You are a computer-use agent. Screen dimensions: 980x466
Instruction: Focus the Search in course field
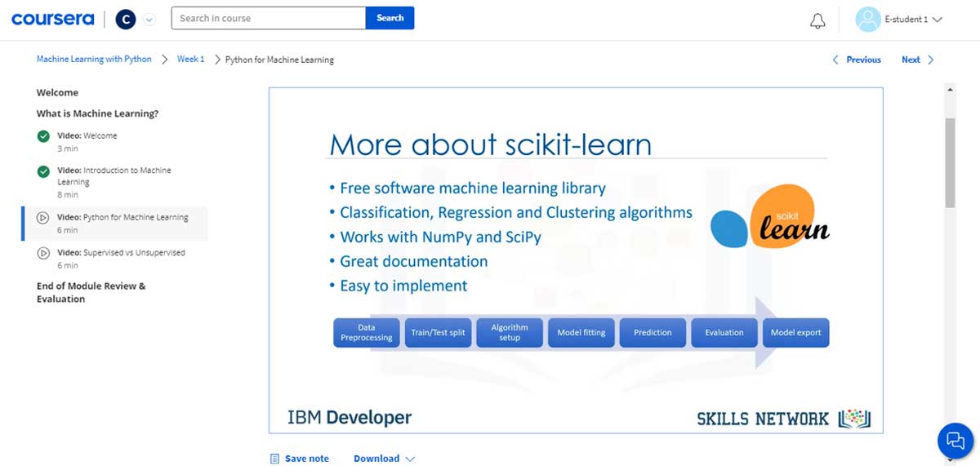(268, 18)
